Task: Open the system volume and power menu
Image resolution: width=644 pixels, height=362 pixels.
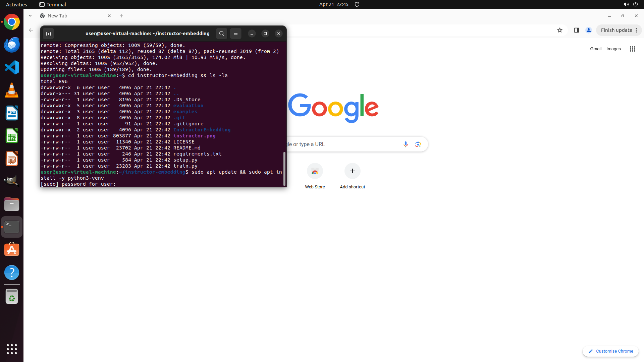Action: pos(631,4)
